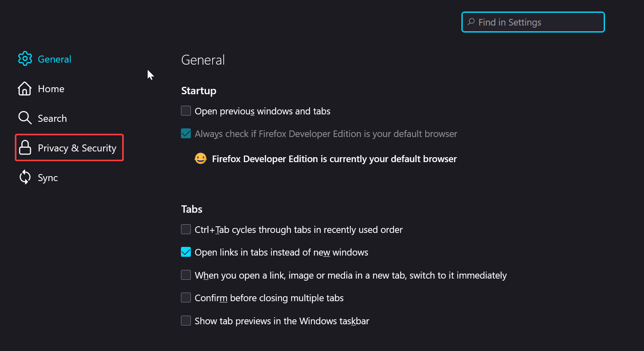The height and width of the screenshot is (351, 644).
Task: Click the Home house icon
Action: [25, 88]
